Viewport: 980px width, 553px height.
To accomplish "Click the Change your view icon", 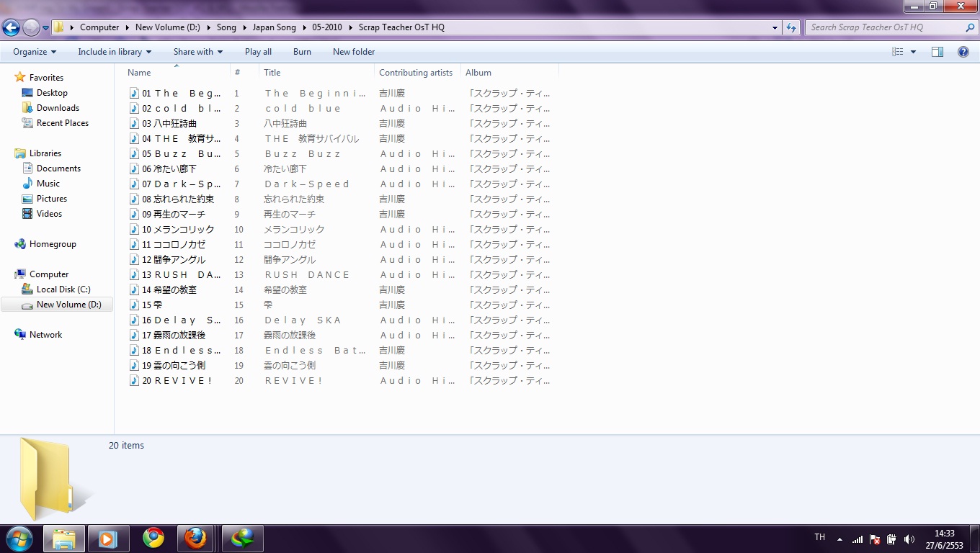I will point(898,52).
